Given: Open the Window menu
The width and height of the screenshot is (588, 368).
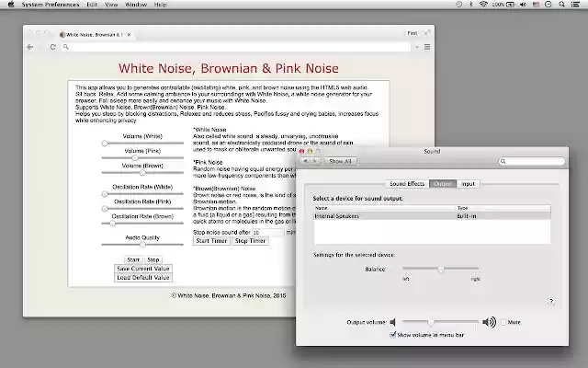Looking at the screenshot, I should (136, 5).
